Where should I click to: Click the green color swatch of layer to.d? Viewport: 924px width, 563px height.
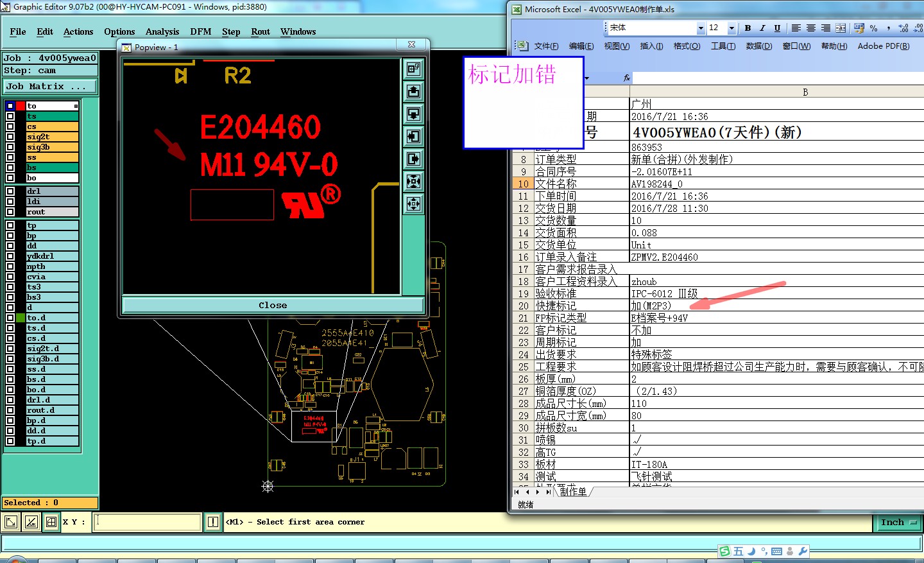pos(21,318)
